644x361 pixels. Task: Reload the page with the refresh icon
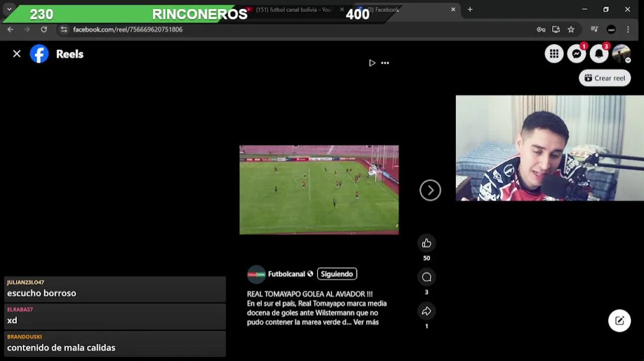coord(44,30)
